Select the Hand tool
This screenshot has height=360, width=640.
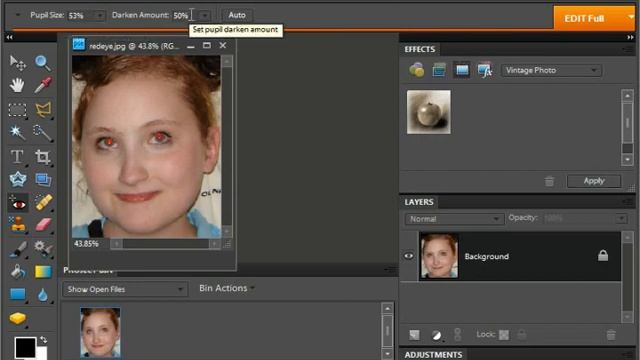coord(17,85)
